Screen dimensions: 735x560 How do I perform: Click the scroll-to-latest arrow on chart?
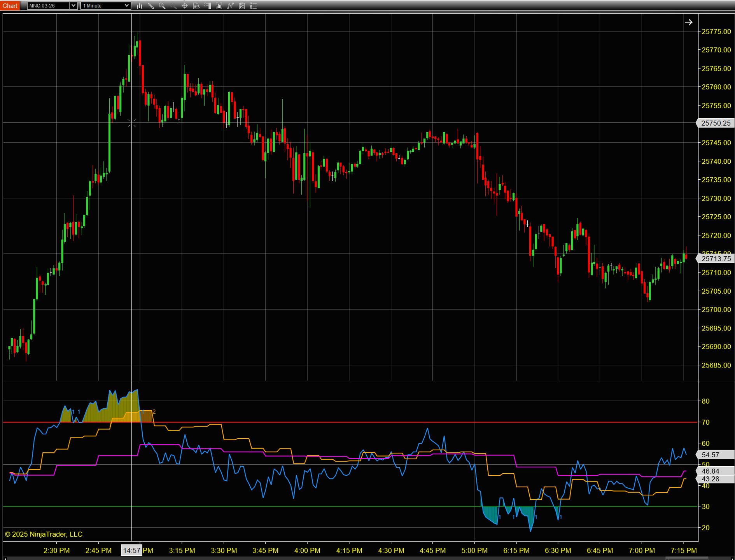689,22
